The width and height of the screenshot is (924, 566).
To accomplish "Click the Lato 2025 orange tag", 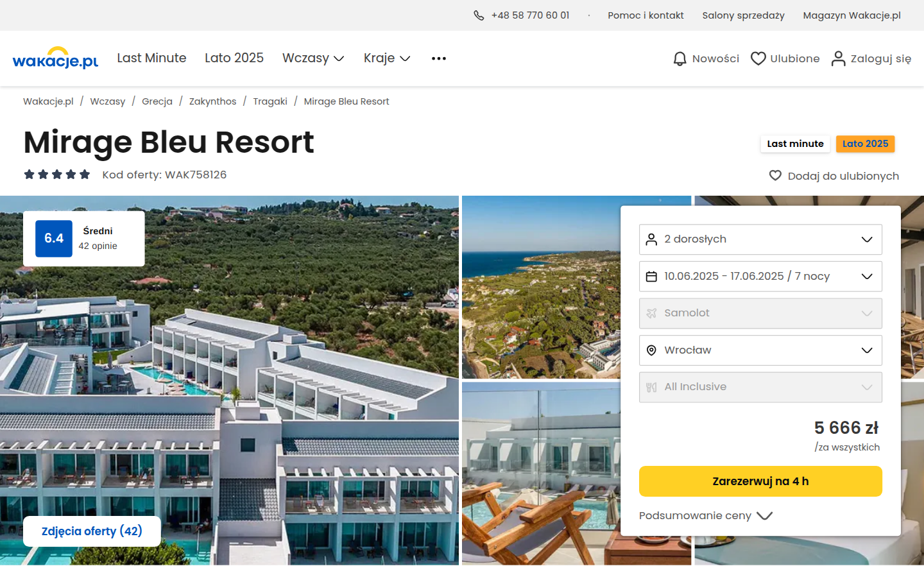I will (x=865, y=144).
